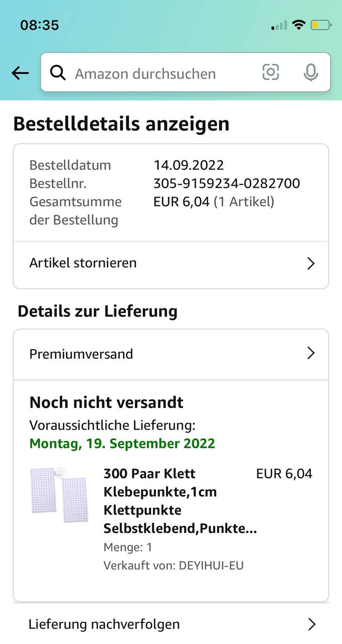Open Lieferung nachverfolgen tracking row

click(151, 624)
